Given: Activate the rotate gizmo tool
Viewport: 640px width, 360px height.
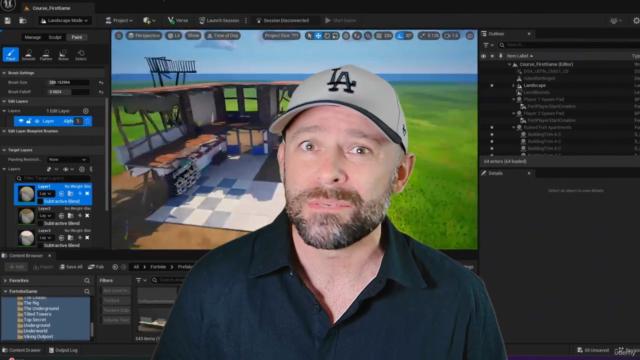Looking at the screenshot, I should 327,36.
